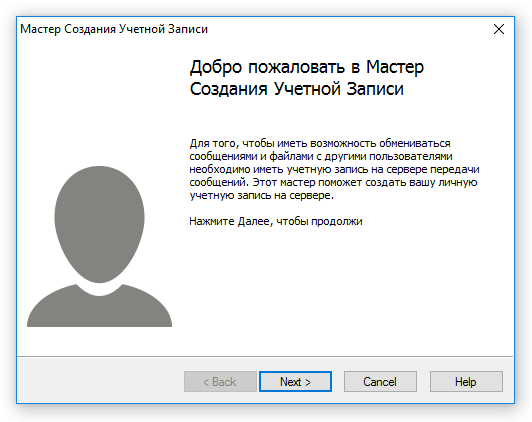Click the greyed-out < Back button
Screen dimensions: 532x422
(x=220, y=382)
